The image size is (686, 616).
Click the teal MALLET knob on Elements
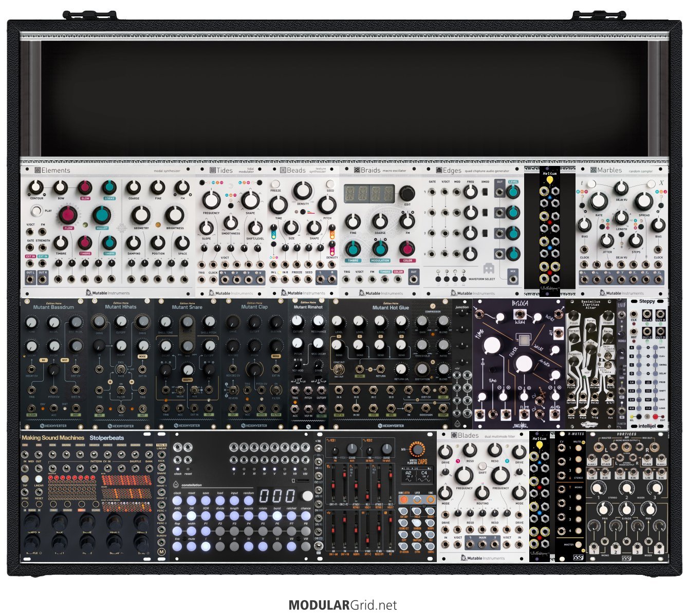coord(102,215)
